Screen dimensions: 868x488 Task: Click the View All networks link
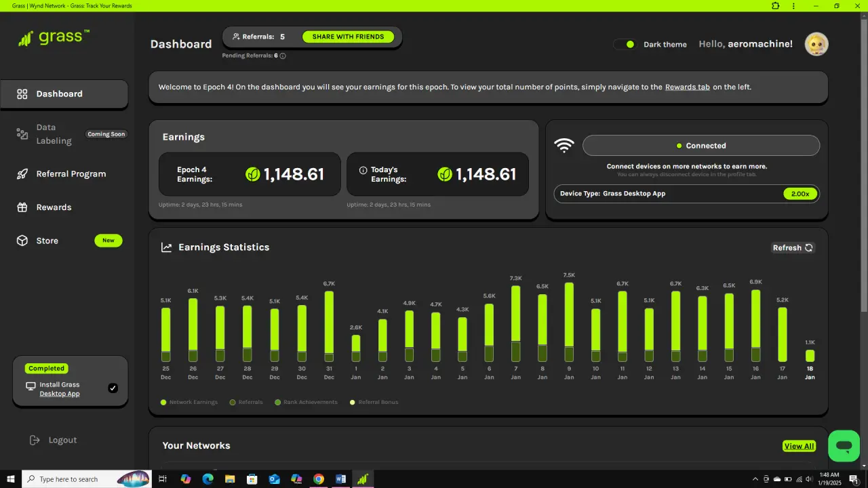799,446
